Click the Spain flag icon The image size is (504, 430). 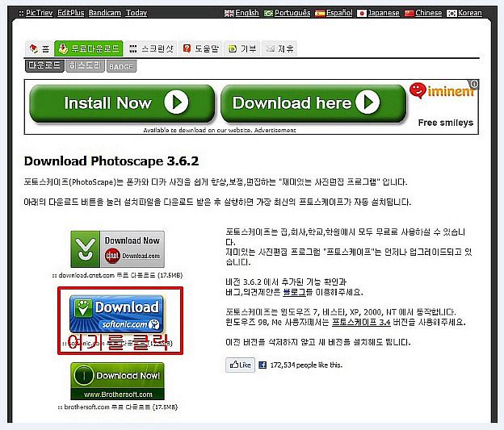[x=320, y=14]
